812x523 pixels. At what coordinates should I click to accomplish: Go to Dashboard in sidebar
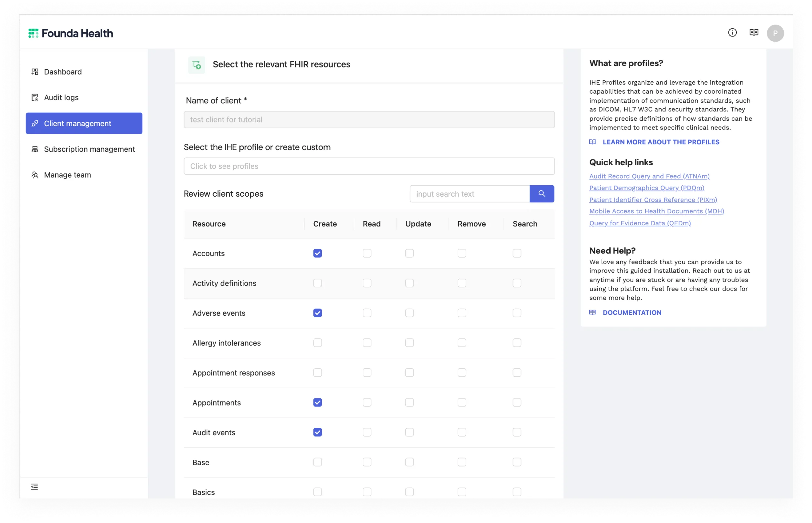84,72
